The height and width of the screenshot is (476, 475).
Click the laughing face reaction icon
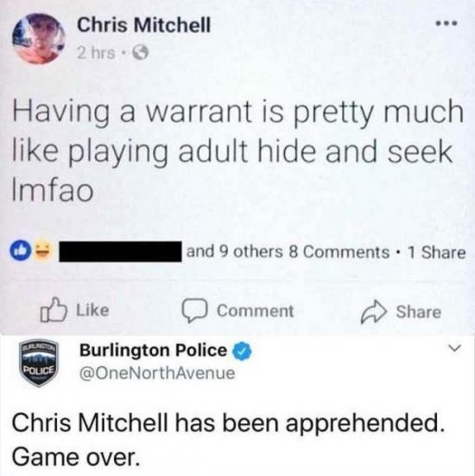[x=41, y=251]
